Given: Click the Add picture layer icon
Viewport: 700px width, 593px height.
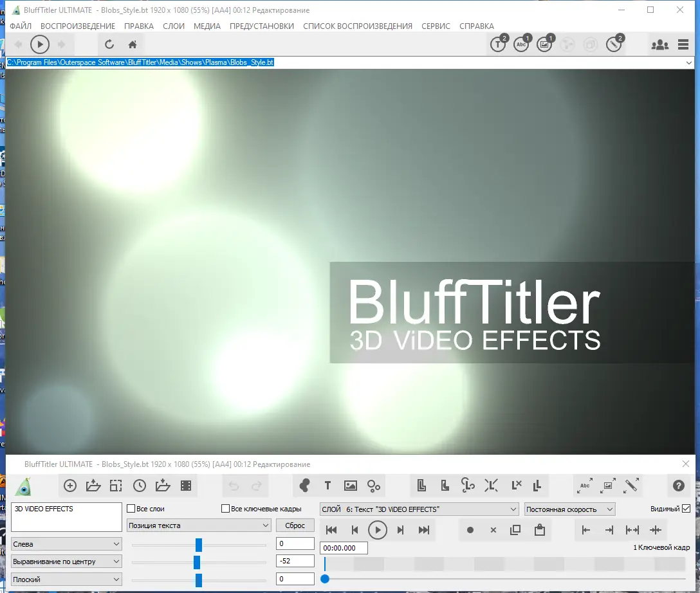Looking at the screenshot, I should (x=351, y=486).
